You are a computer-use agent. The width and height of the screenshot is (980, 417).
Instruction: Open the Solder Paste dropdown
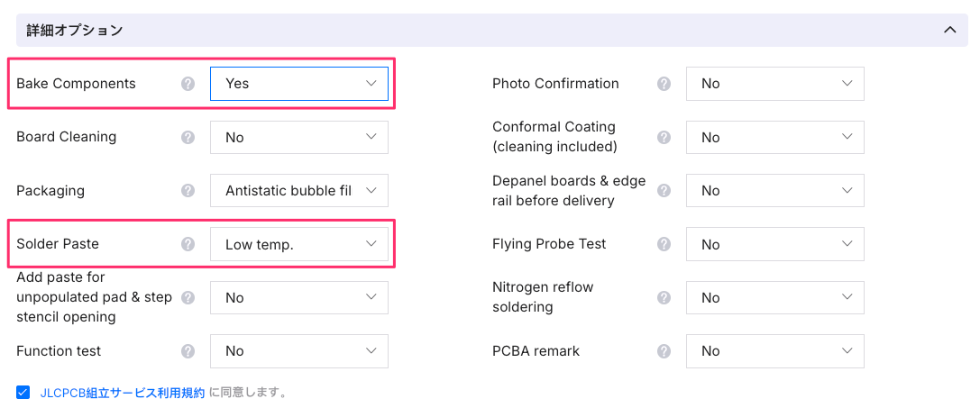tap(298, 244)
